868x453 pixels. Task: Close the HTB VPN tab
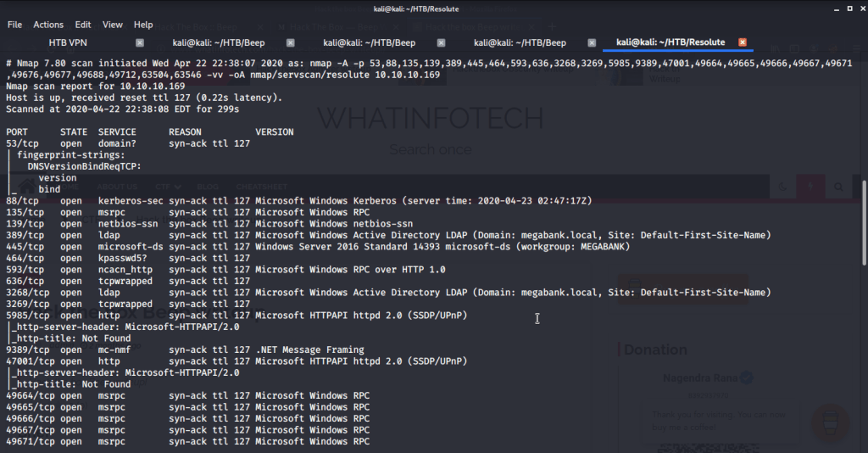[140, 42]
